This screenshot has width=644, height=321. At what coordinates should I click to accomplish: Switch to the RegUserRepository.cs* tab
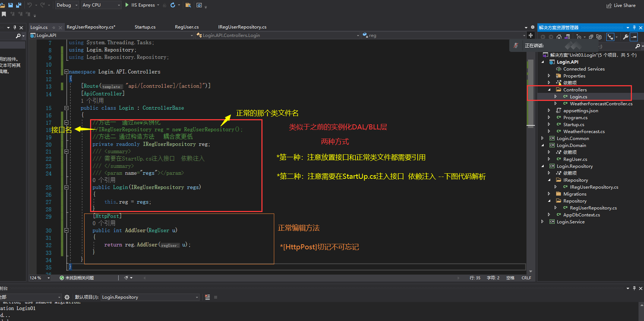(91, 27)
